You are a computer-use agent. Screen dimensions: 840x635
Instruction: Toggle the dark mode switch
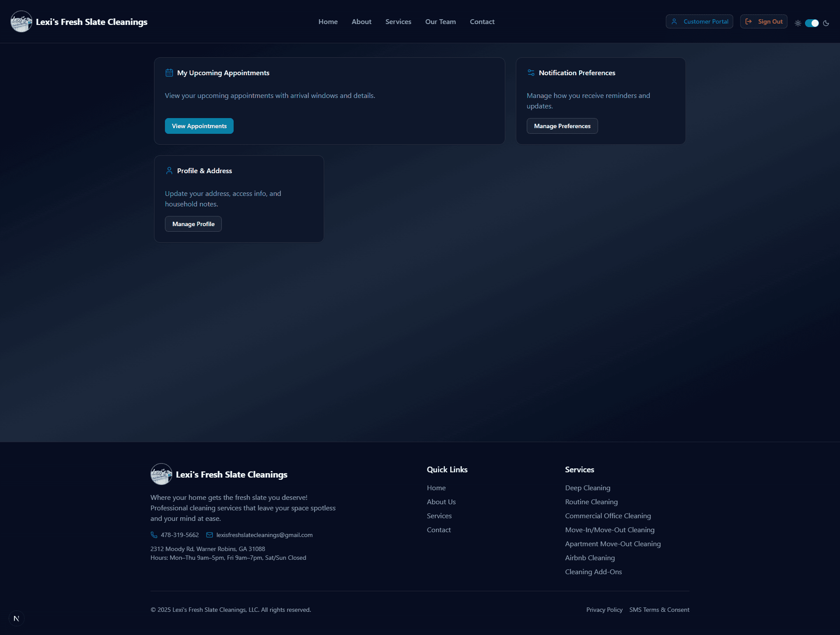pyautogui.click(x=812, y=23)
